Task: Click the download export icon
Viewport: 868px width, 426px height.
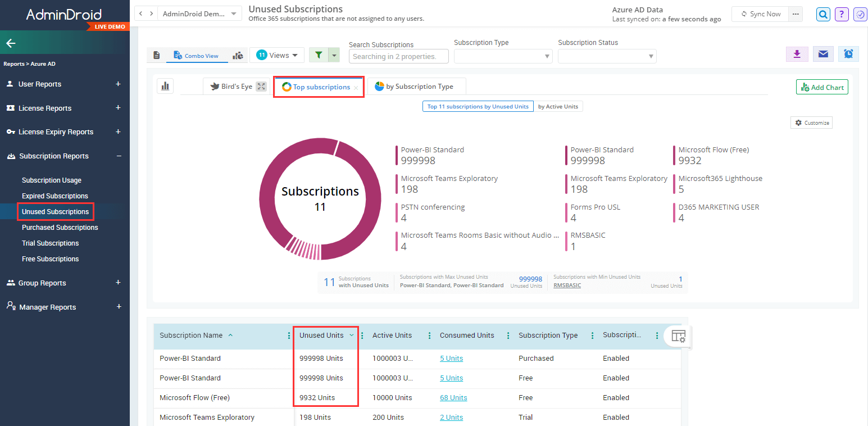Action: pos(797,54)
